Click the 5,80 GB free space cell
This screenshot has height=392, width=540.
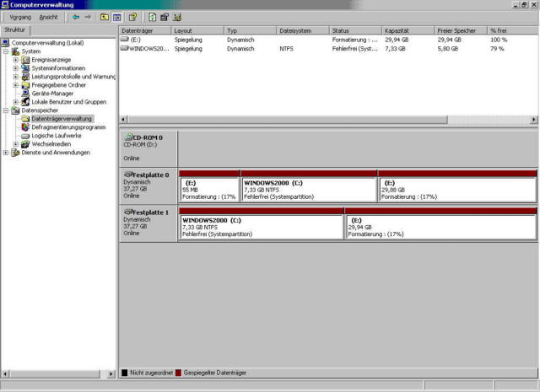tap(448, 49)
